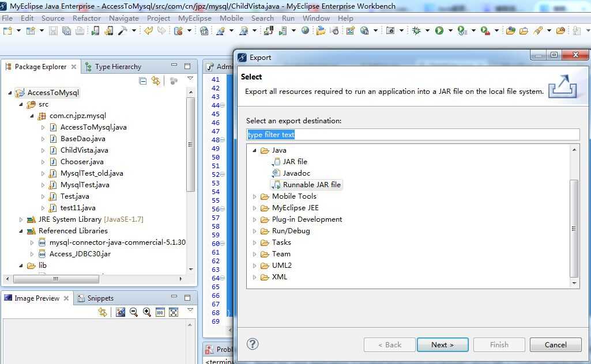
Task: Toggle Link with Editor in Package Explorer
Action: point(156,81)
